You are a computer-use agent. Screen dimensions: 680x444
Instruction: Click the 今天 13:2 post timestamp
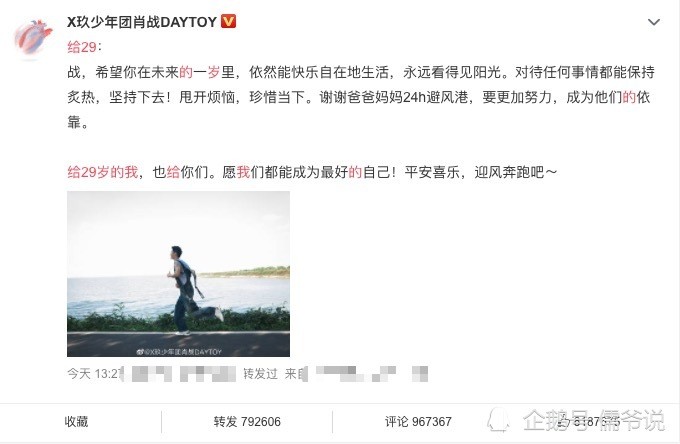click(95, 374)
